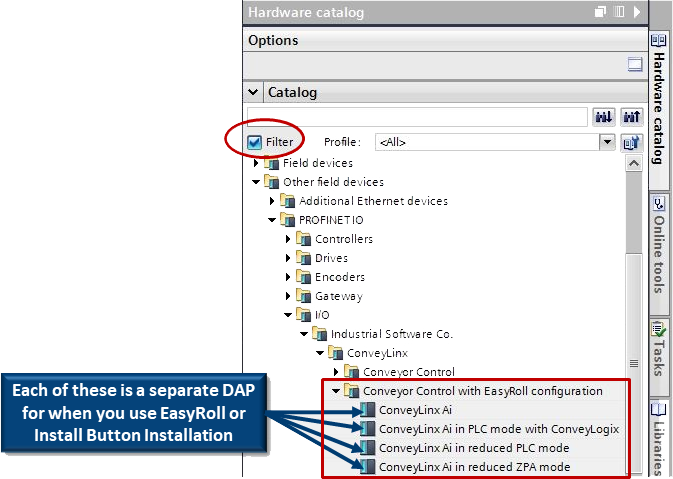Collapse Conveyor Control with EasyRoll configuration

click(x=336, y=391)
